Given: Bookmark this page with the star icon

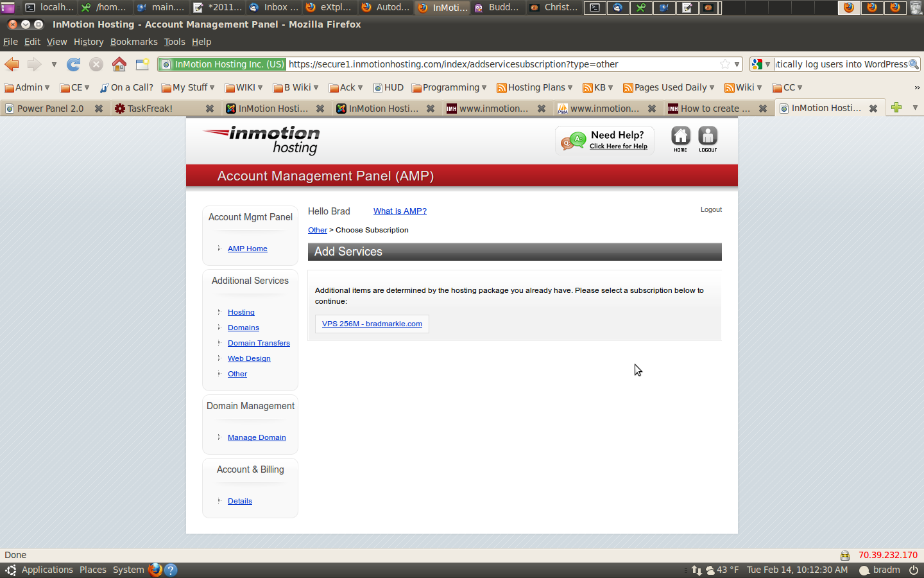Looking at the screenshot, I should [725, 64].
